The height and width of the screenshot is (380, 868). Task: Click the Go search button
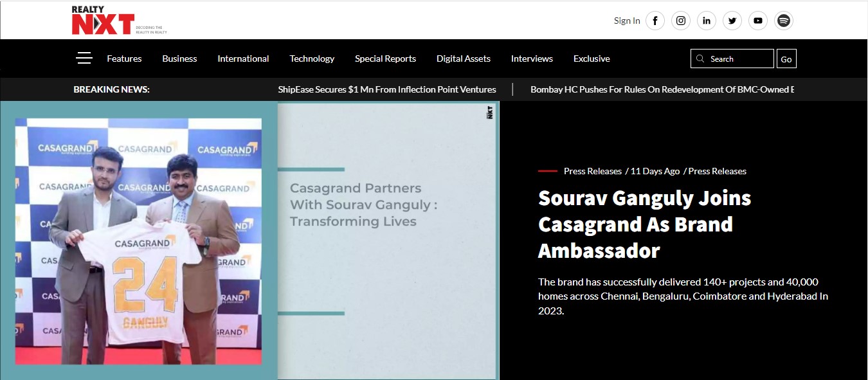pos(786,59)
